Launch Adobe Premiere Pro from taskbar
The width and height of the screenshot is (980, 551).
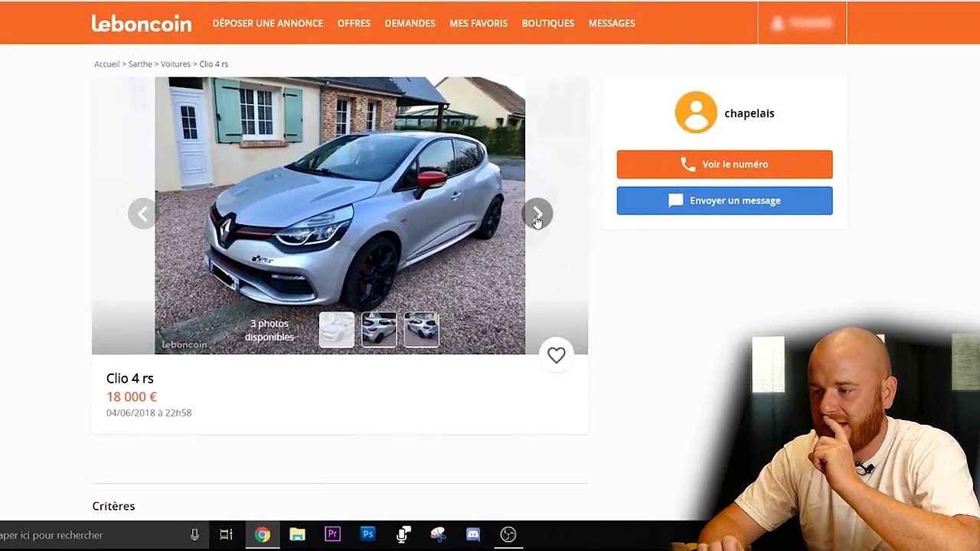pyautogui.click(x=332, y=534)
